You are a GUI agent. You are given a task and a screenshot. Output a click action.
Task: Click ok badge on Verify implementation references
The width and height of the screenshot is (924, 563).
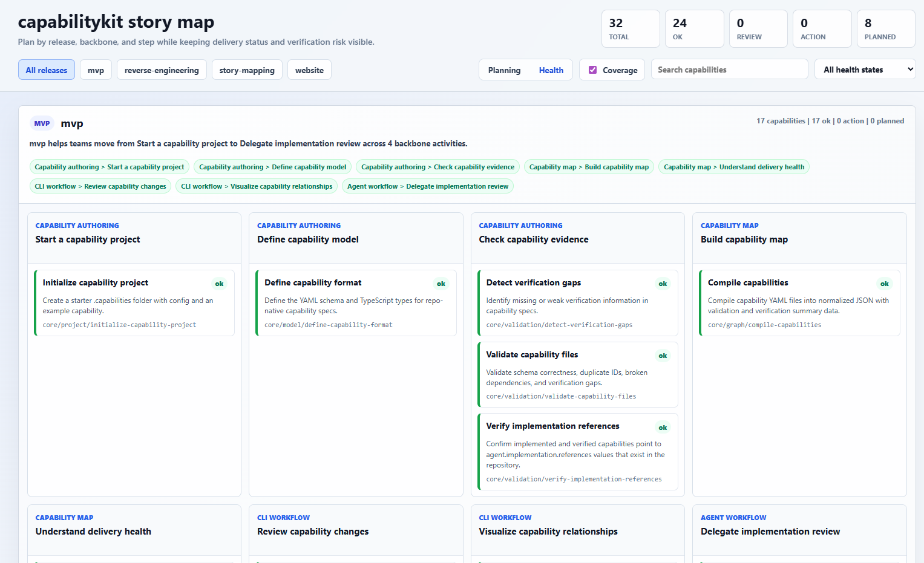[663, 428]
